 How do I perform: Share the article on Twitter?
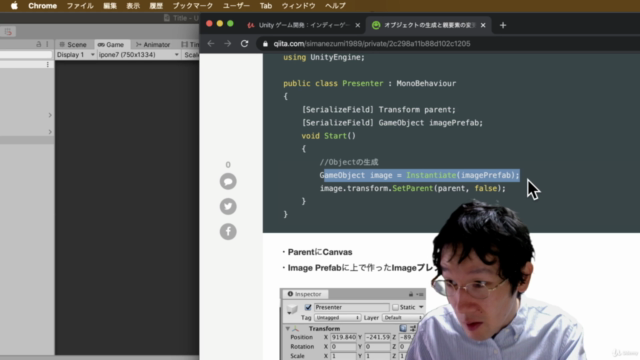coord(228,207)
